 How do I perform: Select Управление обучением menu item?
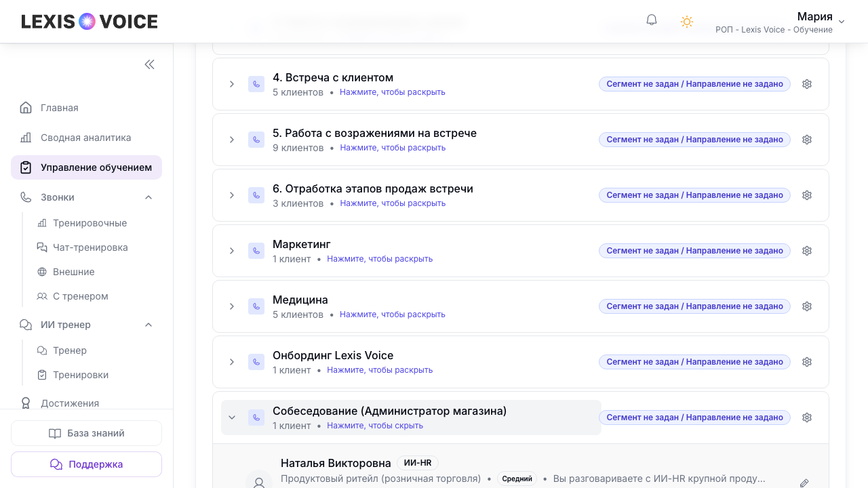[86, 167]
